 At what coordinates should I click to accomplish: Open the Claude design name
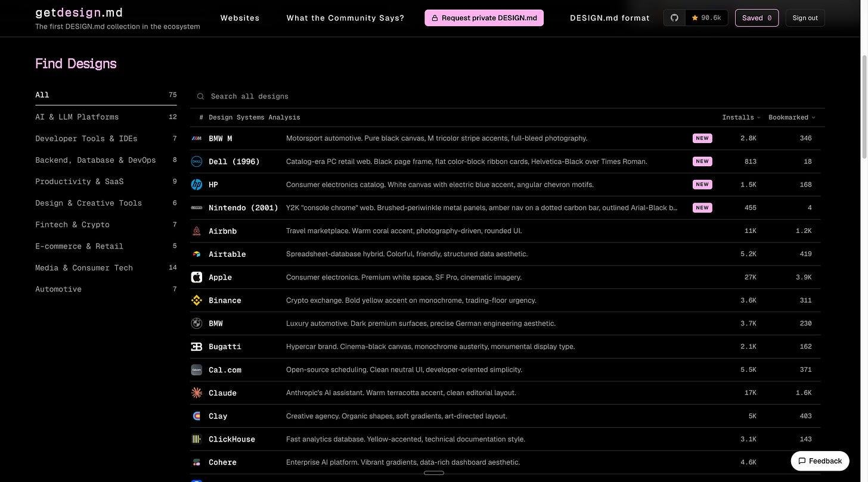(222, 393)
